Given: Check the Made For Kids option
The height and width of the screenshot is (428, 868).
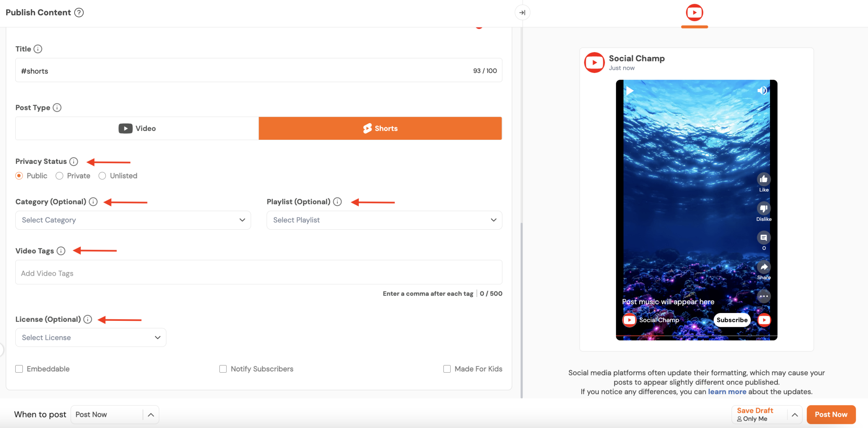Looking at the screenshot, I should click(447, 369).
